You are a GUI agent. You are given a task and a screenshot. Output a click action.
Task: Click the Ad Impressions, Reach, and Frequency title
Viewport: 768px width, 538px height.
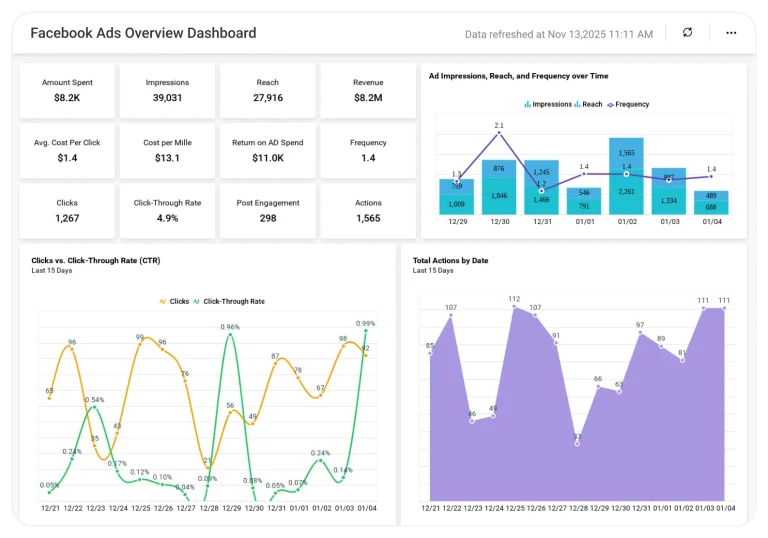(519, 76)
